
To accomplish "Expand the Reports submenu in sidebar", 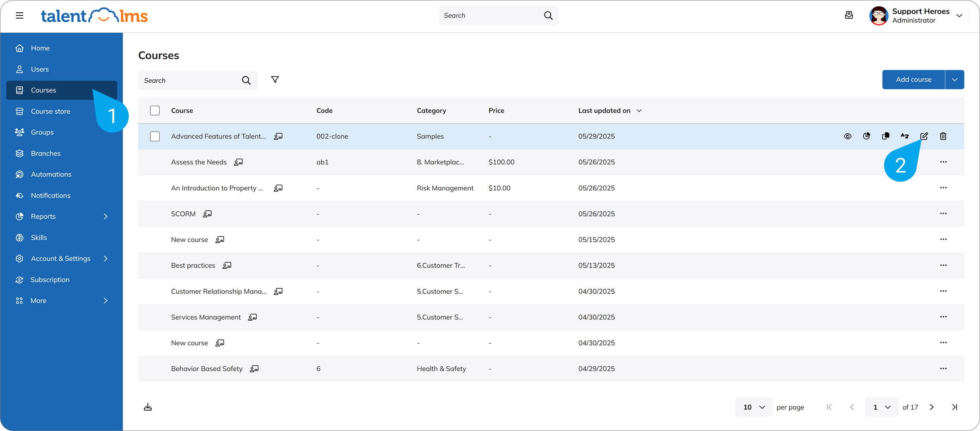I will pyautogui.click(x=105, y=216).
